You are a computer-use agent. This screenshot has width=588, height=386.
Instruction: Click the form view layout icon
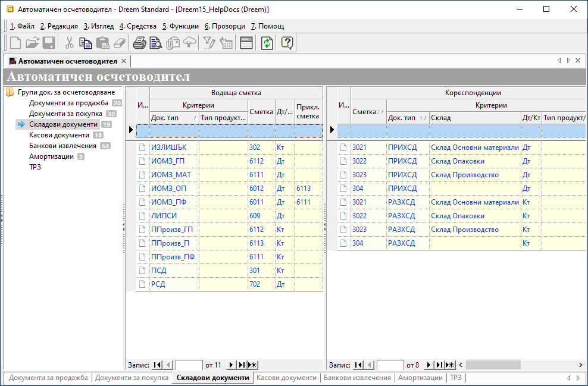[246, 43]
